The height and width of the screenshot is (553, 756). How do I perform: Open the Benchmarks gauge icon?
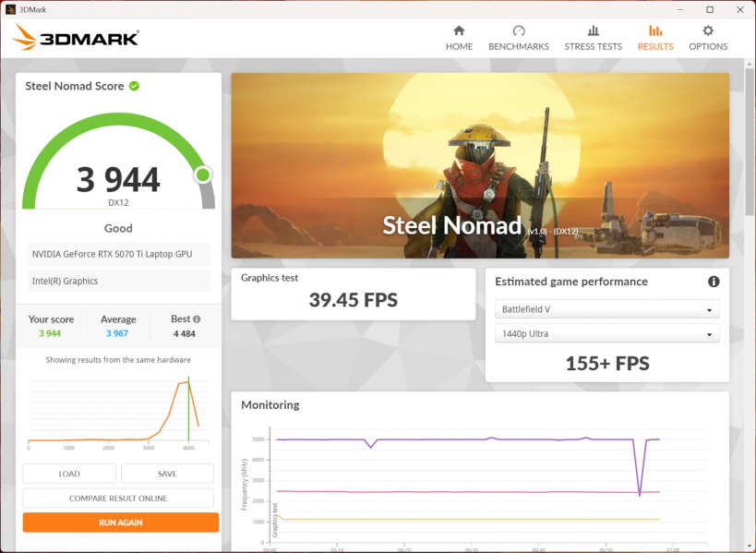pos(518,30)
